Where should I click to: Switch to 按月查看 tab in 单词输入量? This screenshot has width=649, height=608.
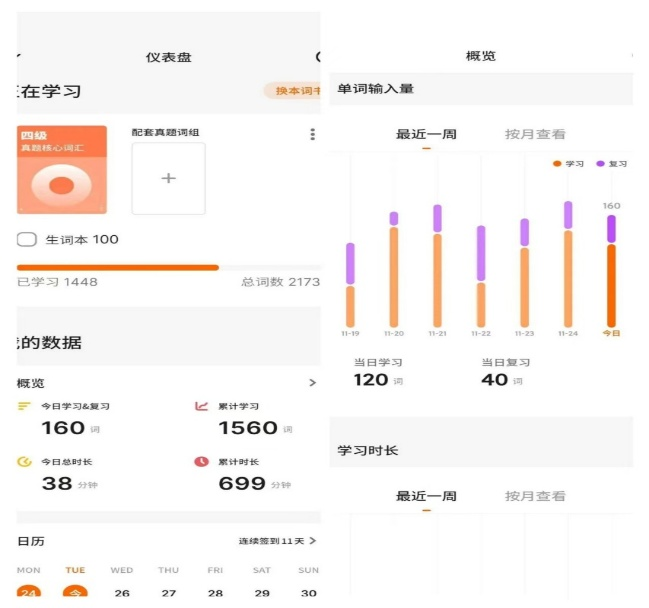pos(535,134)
